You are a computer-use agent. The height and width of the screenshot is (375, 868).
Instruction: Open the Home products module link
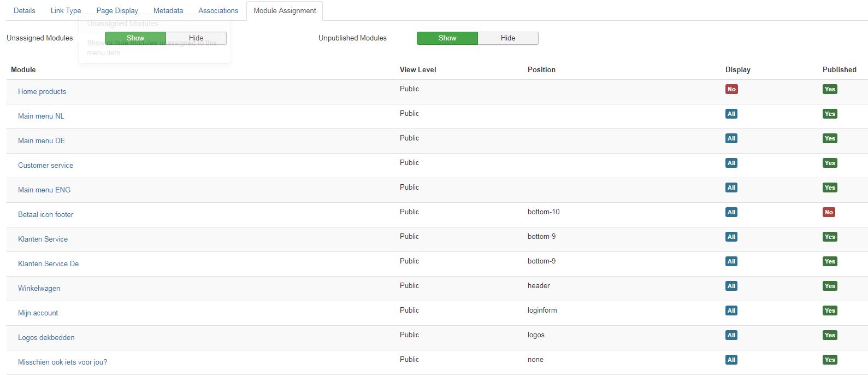[x=42, y=91]
